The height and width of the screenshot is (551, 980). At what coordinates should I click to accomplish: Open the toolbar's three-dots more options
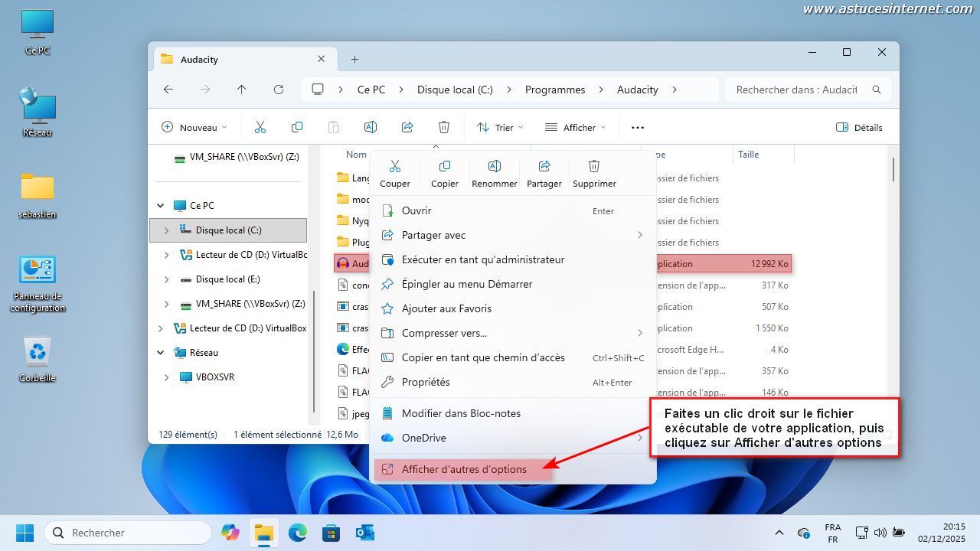pos(637,128)
